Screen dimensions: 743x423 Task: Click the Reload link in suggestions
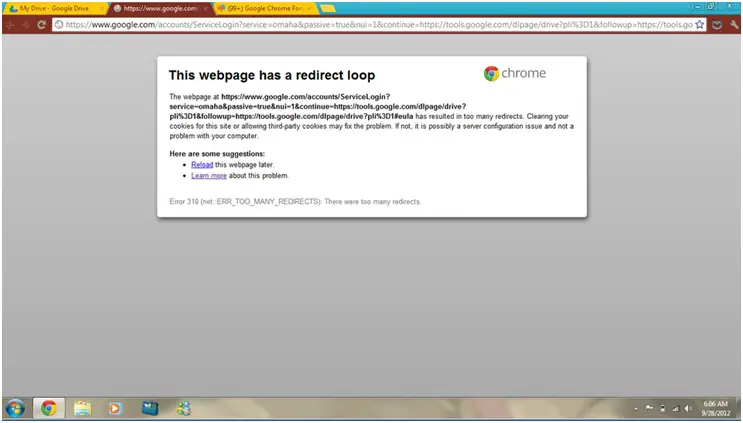coord(202,165)
